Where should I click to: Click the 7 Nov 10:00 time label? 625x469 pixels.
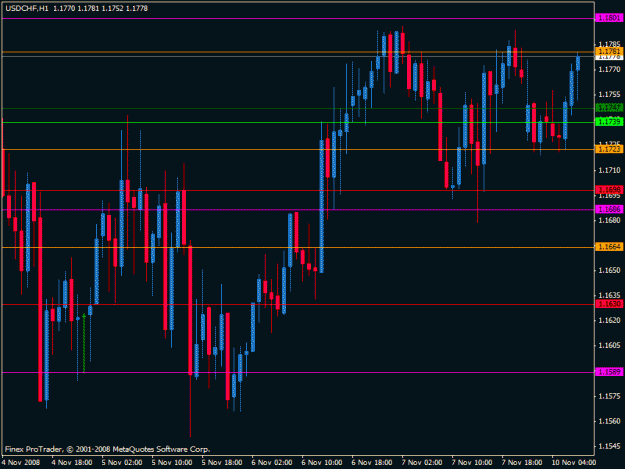coord(472,463)
